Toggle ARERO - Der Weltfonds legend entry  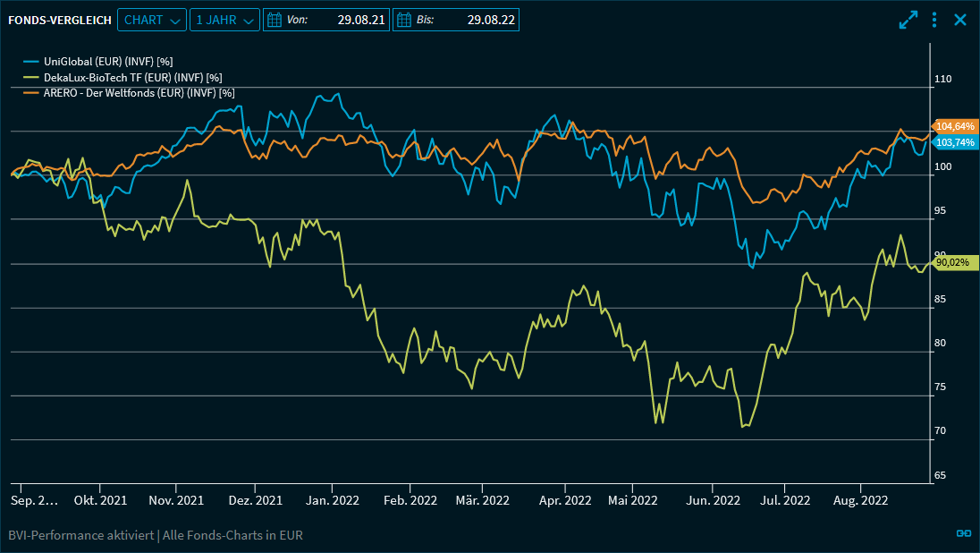click(139, 92)
